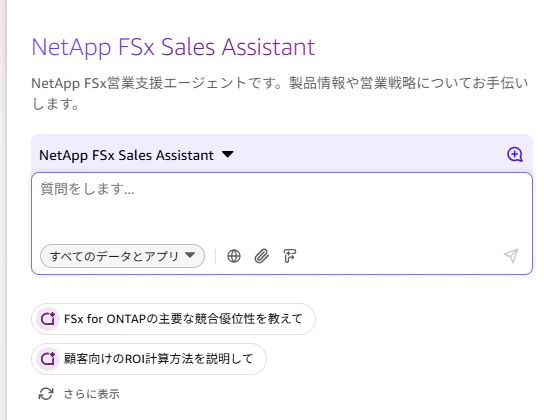Select the suggestion 顧客向けのROI計算方法を説明して

click(149, 359)
